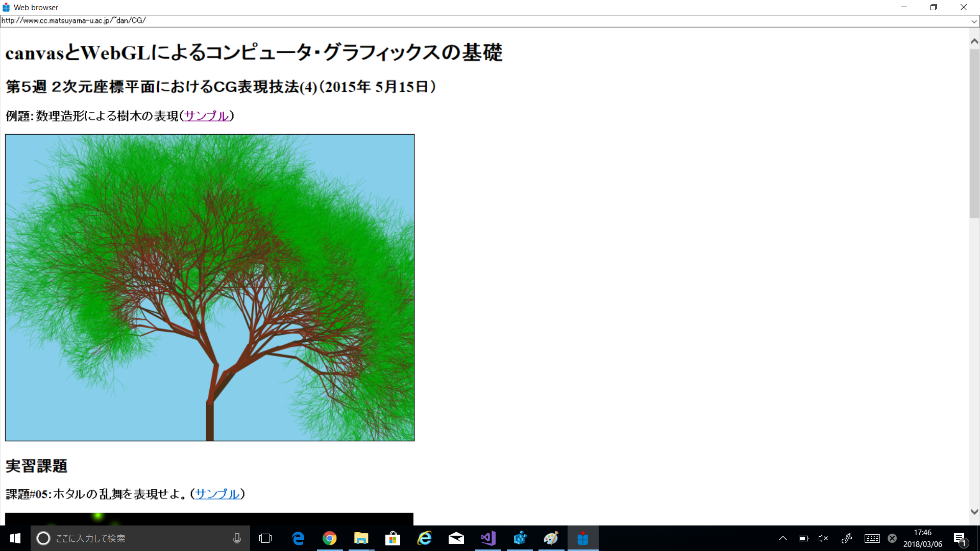Open the firefly 課題#05 サンプル link

[x=217, y=494]
